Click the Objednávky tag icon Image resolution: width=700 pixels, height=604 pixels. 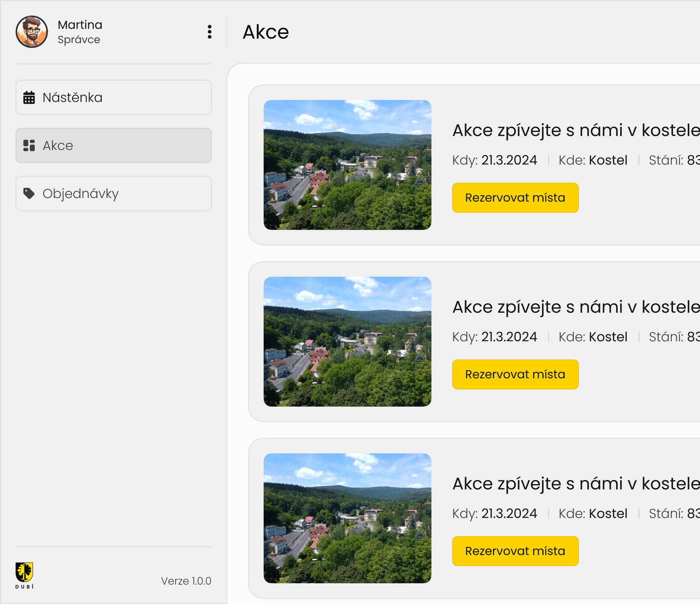point(29,193)
